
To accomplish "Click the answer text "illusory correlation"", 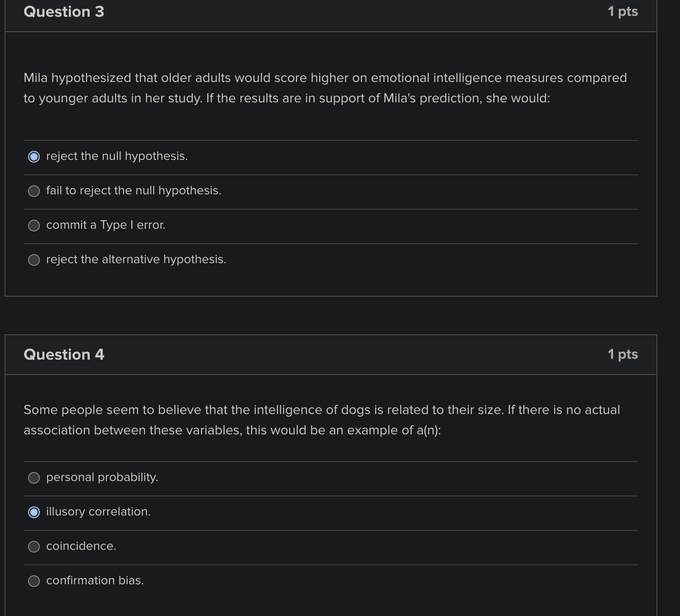I will [98, 512].
